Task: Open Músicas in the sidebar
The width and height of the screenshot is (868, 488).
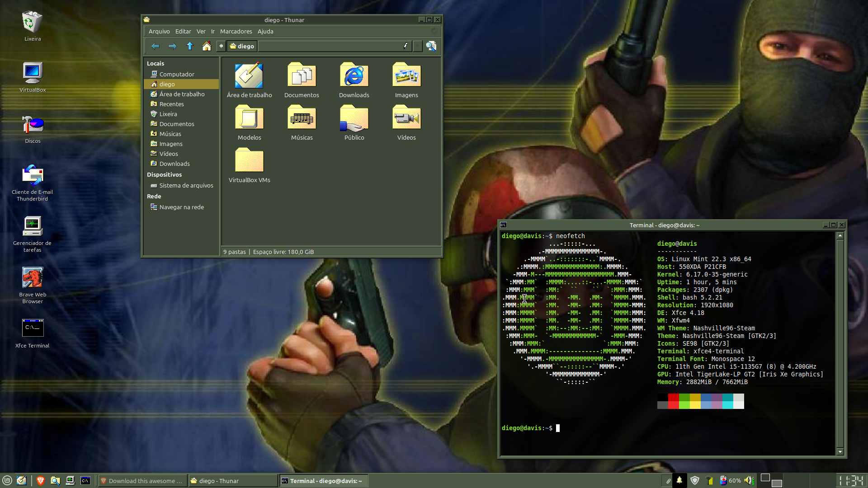Action: (x=181, y=134)
